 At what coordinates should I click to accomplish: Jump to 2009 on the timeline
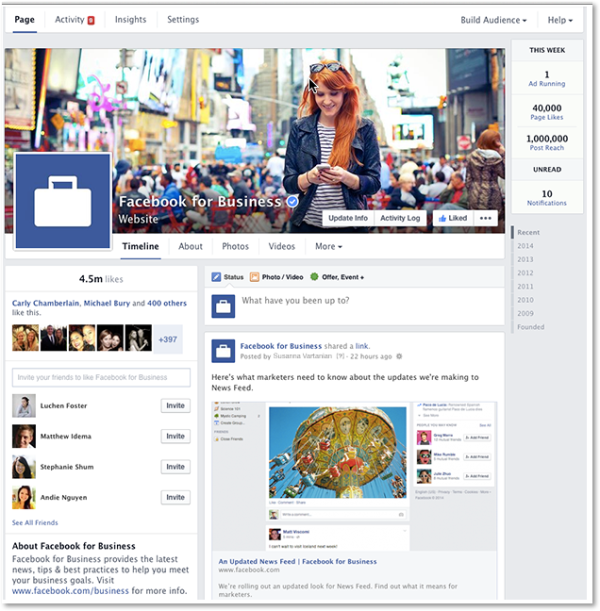pyautogui.click(x=525, y=314)
